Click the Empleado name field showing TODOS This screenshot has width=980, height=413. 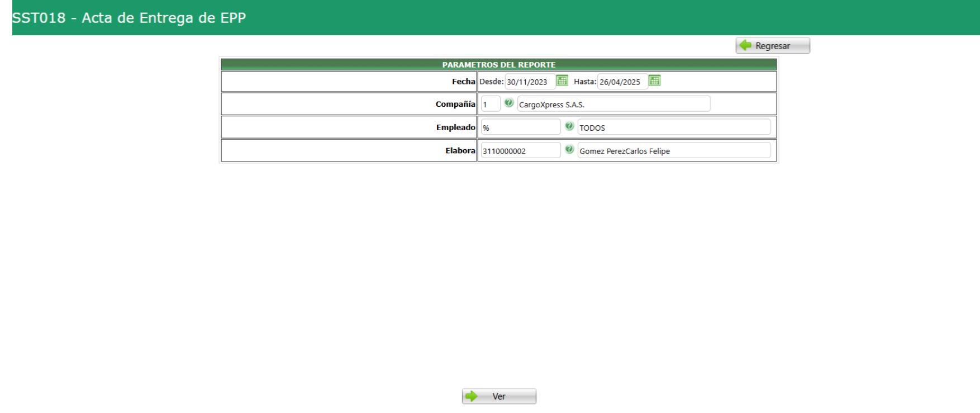coord(674,127)
